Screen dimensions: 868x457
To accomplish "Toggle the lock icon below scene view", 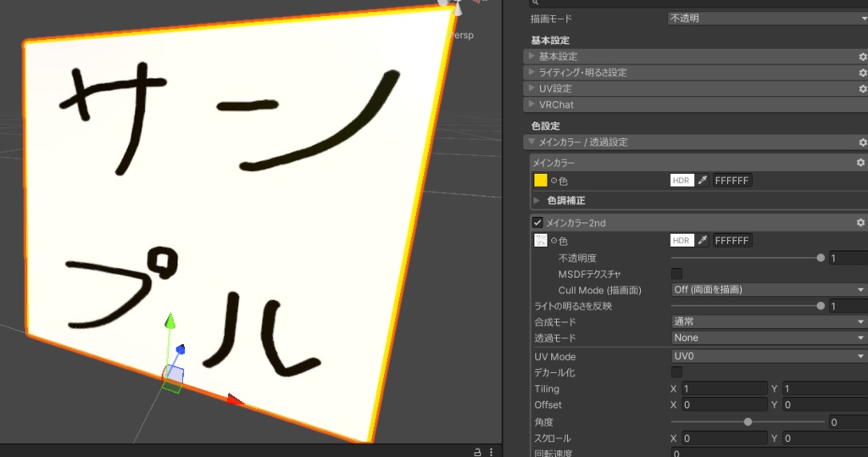I will click(x=477, y=452).
